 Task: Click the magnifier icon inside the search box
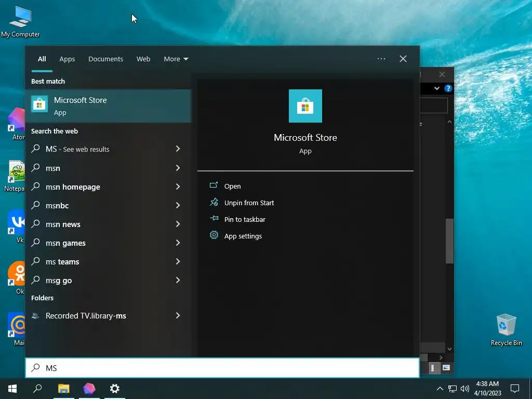pos(36,367)
